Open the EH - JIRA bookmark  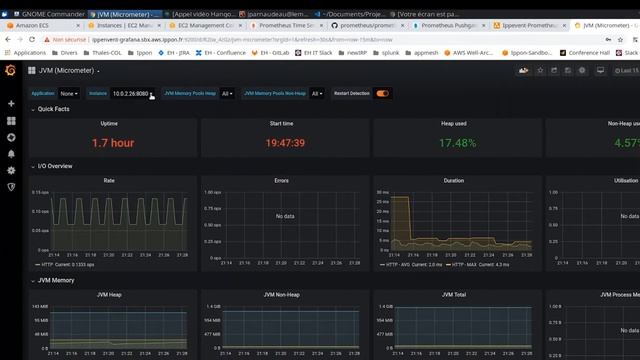point(173,53)
